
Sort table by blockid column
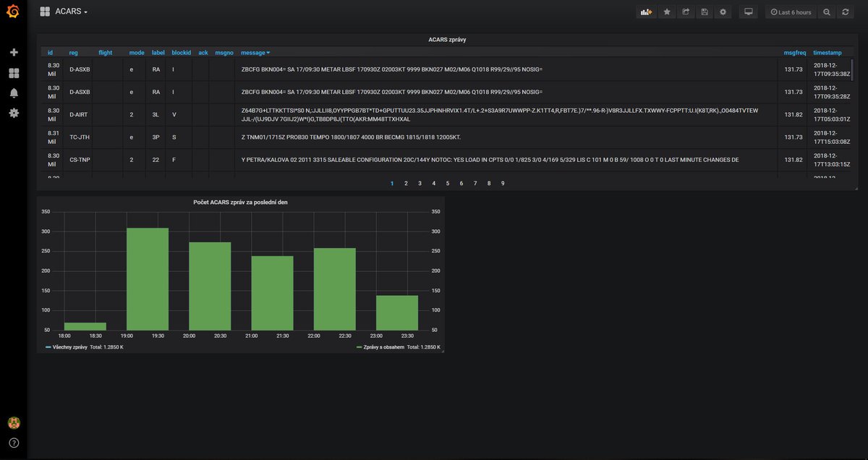pyautogui.click(x=181, y=53)
